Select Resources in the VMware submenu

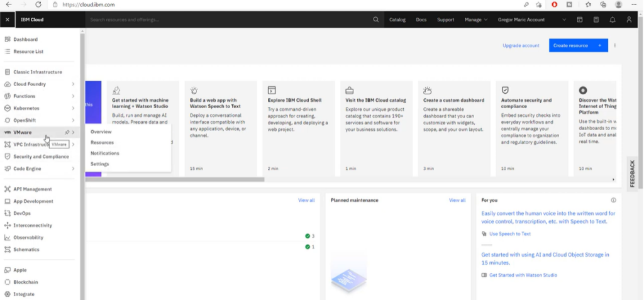point(103,143)
